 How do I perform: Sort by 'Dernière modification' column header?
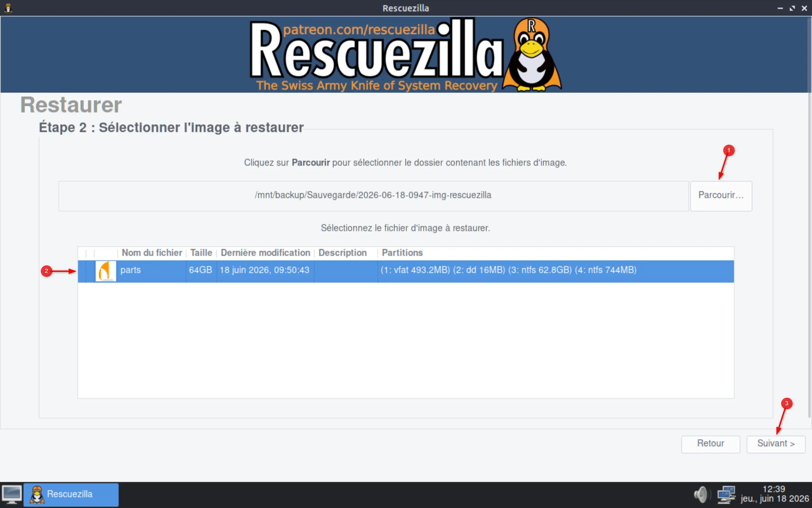(x=265, y=253)
